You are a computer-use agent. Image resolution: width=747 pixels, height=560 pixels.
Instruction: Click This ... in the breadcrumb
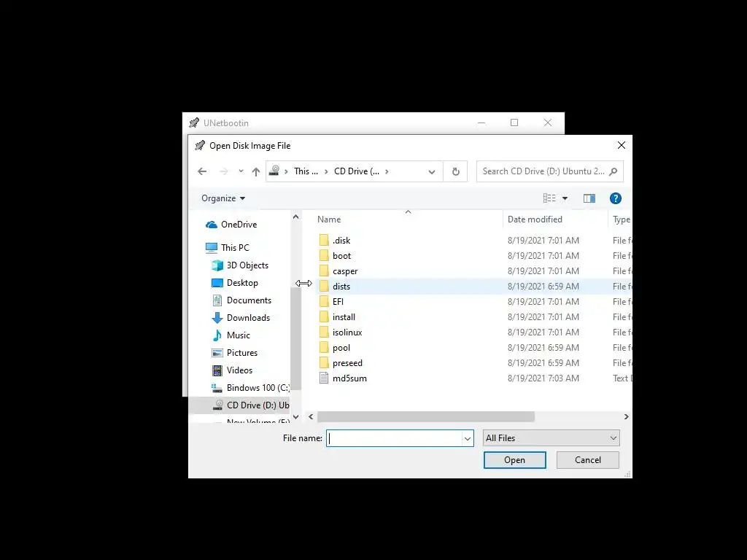click(306, 171)
